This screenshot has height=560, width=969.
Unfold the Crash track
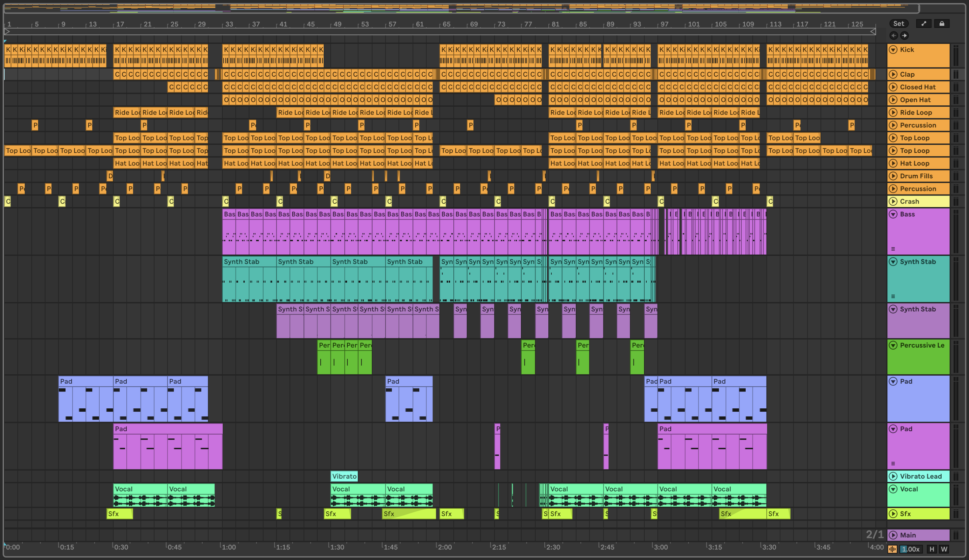pos(893,201)
